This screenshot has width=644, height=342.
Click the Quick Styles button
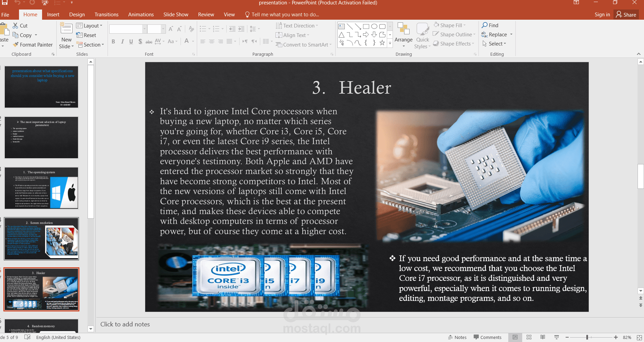422,36
